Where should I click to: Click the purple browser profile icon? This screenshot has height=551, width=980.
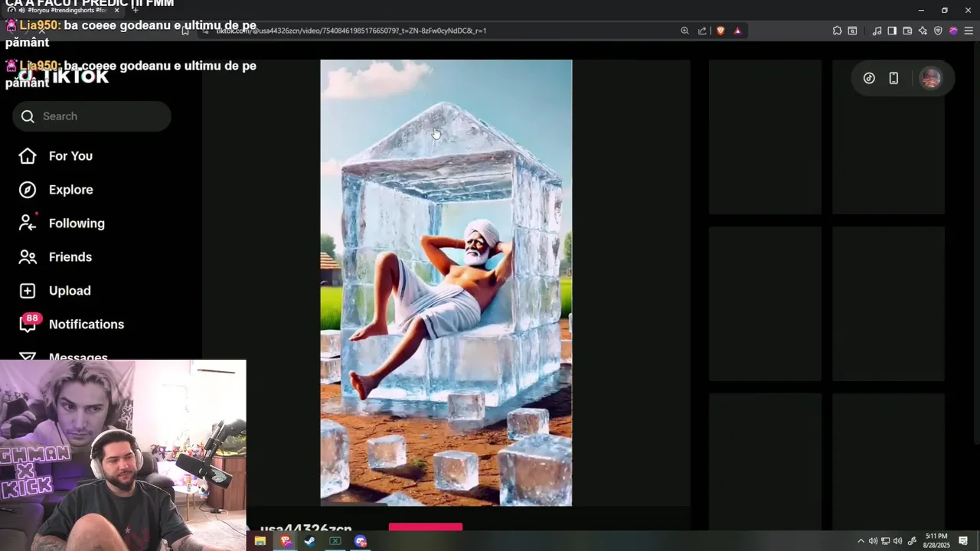tap(953, 31)
